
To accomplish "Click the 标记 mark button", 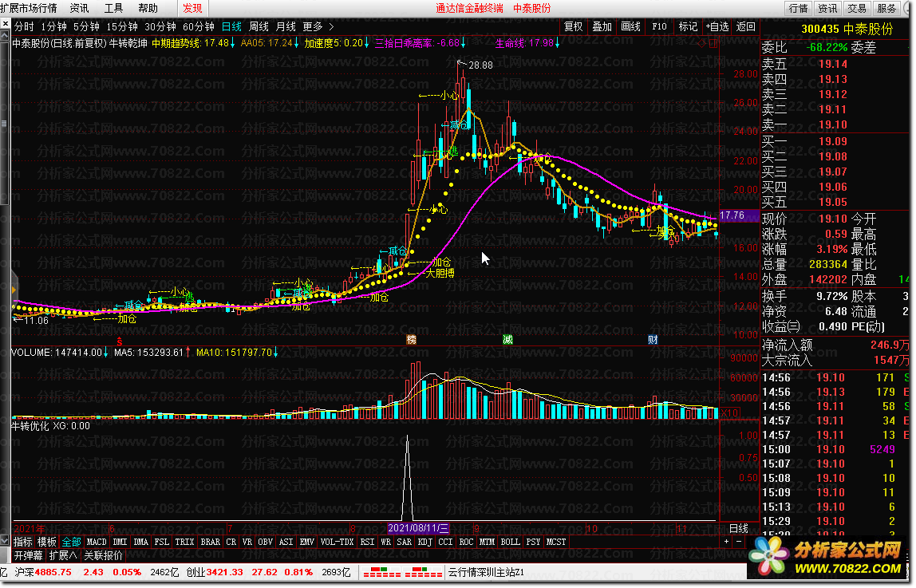I will point(688,26).
